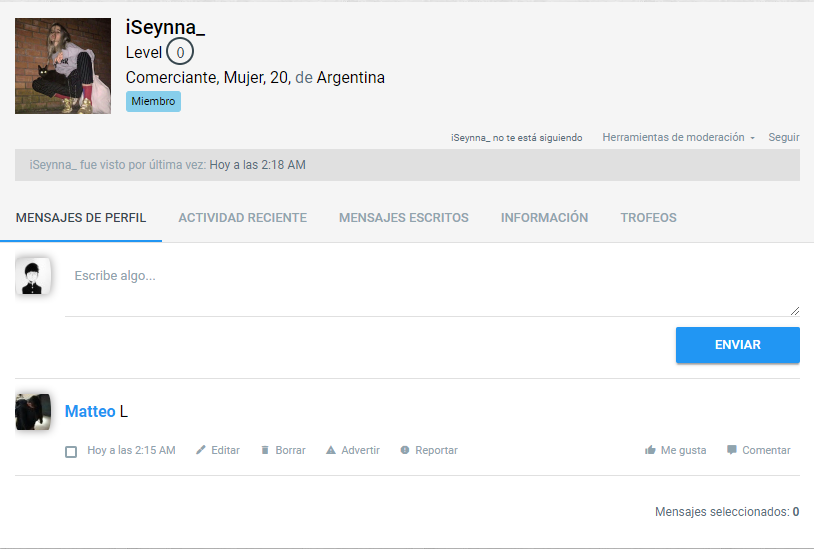Click the thumbs-up Me gusta icon
814x549 pixels.
click(x=651, y=451)
